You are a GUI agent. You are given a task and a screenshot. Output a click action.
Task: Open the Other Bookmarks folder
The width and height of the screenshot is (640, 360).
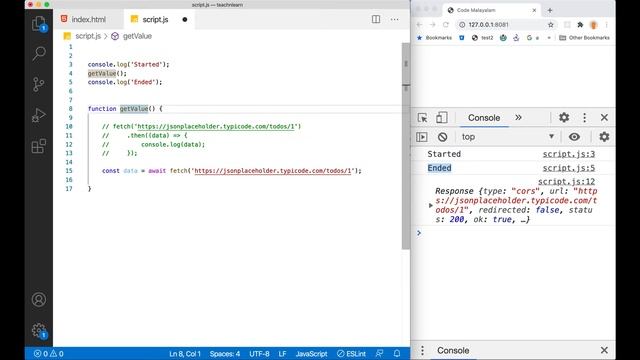584,38
